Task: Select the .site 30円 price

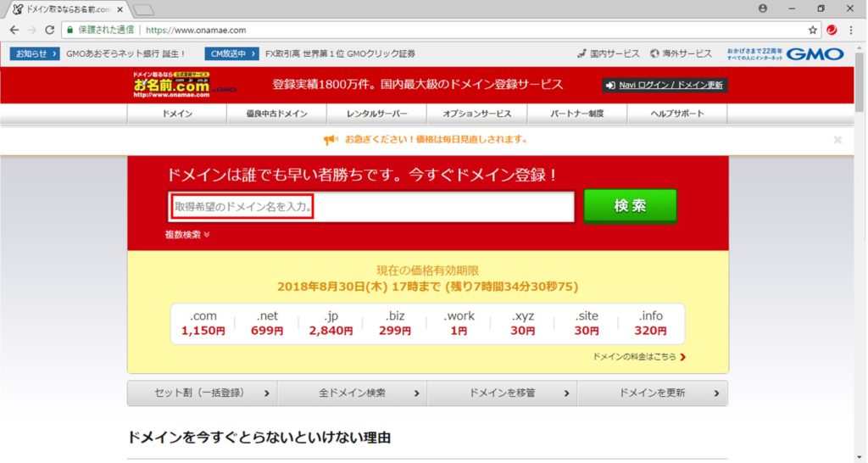Action: point(587,323)
